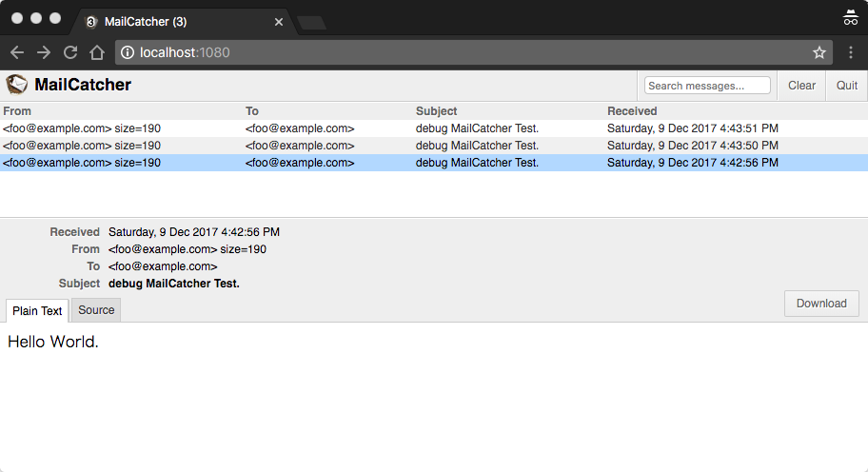Viewport: 868px width, 472px height.
Task: Bookmark this page with the star icon
Action: pyautogui.click(x=819, y=52)
